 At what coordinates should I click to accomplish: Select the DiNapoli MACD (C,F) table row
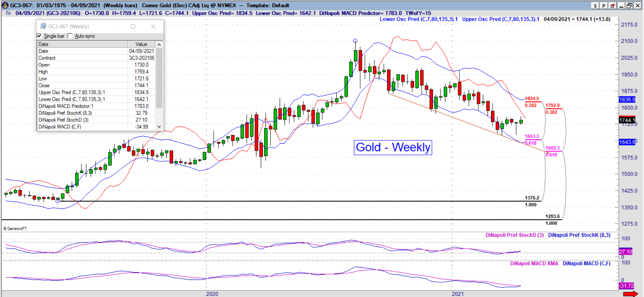96,127
